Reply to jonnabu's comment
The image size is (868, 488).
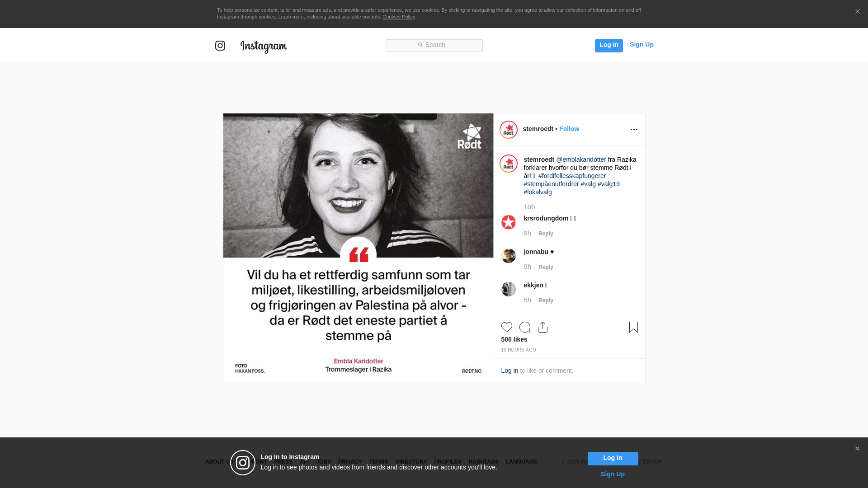point(546,267)
